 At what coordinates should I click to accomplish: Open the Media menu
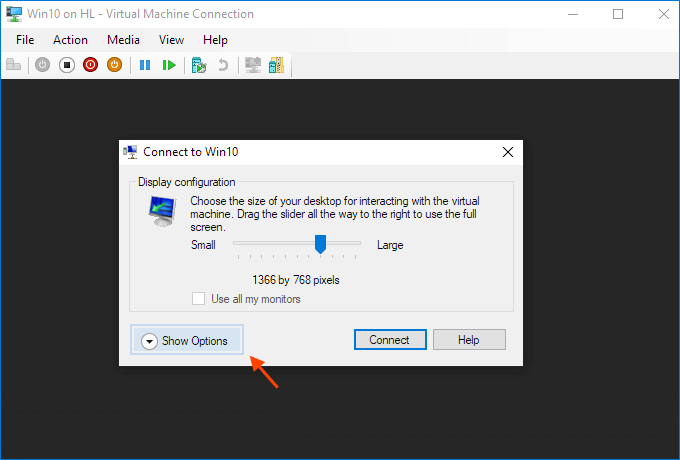coord(123,40)
